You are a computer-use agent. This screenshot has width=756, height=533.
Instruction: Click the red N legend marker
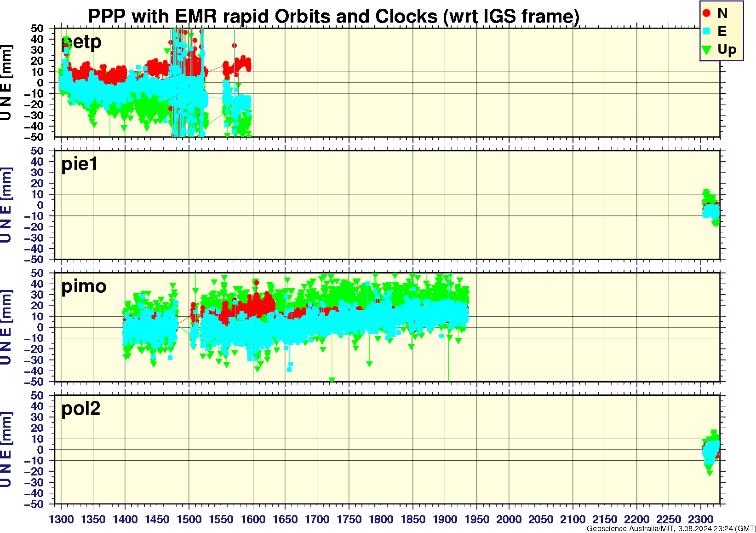[x=707, y=13]
